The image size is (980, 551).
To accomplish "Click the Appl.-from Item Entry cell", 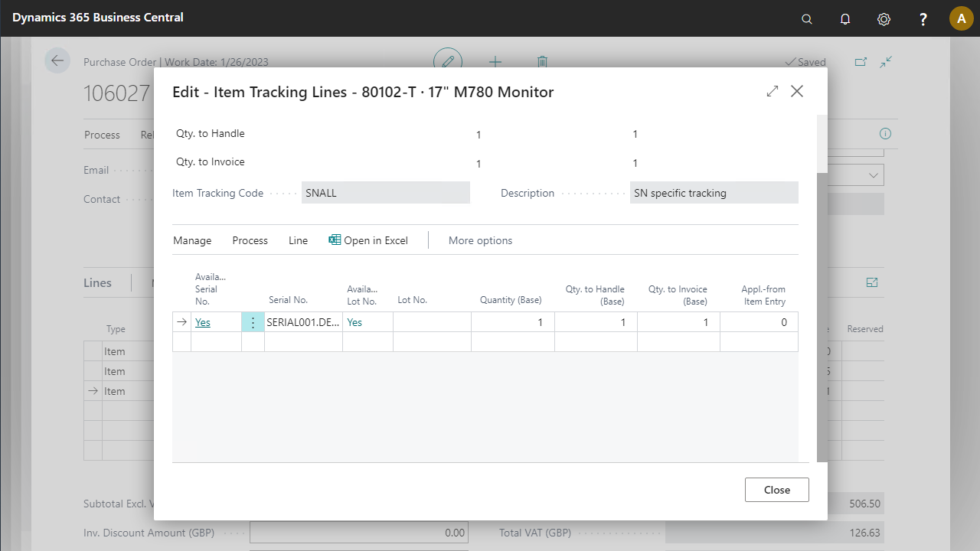I will [x=759, y=322].
